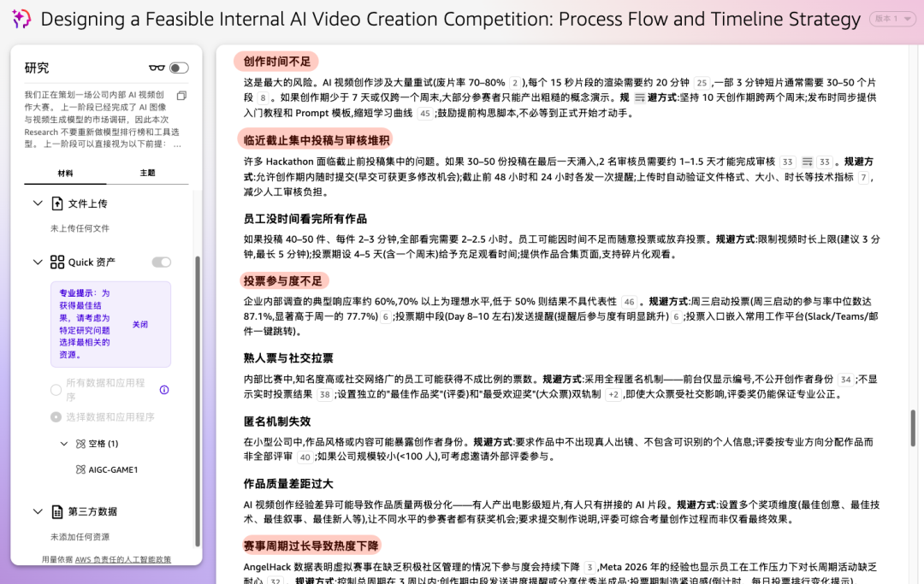
Task: Expand the truncated research prompt ellipsis
Action: pos(177,145)
